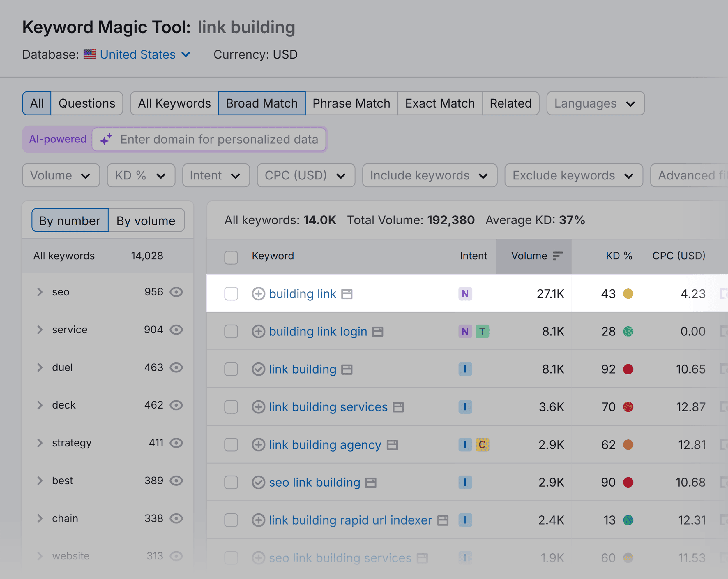Viewport: 728px width, 579px height.
Task: Select the Phrase Match tab
Action: tap(351, 103)
